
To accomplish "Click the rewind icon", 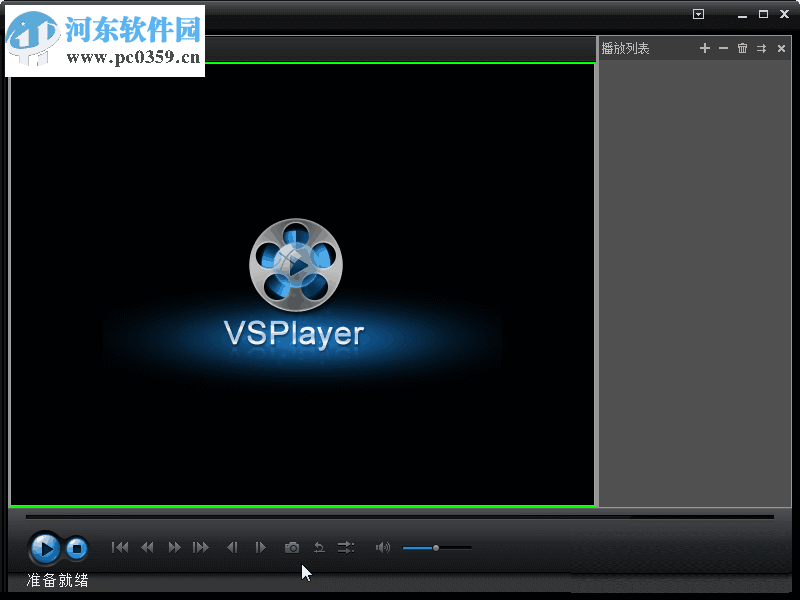I will click(x=147, y=547).
